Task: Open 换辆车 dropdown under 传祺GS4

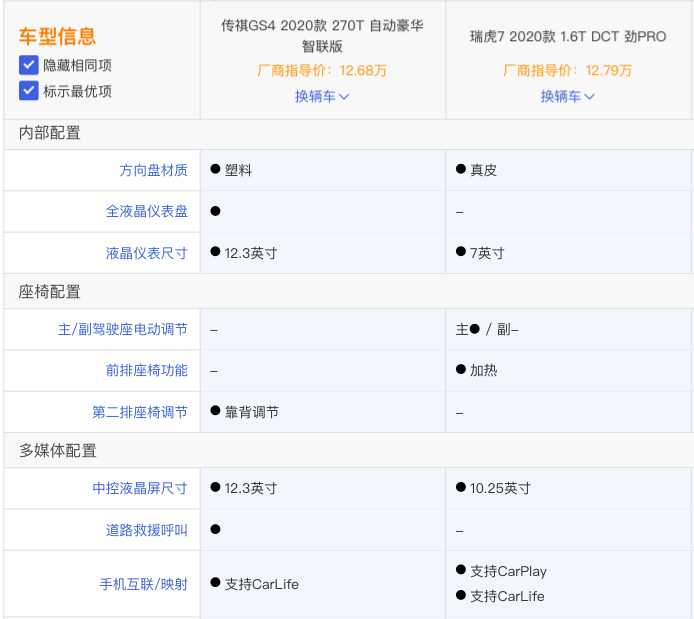Action: (x=322, y=96)
